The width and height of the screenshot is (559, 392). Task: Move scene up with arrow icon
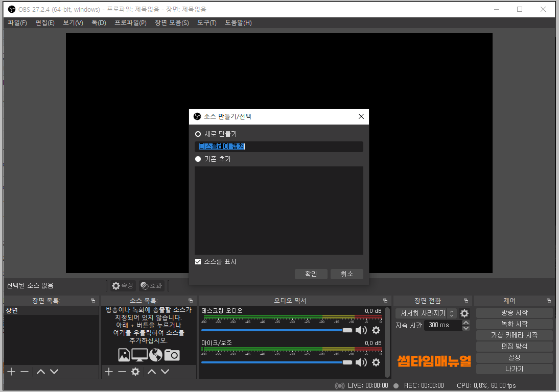41,372
